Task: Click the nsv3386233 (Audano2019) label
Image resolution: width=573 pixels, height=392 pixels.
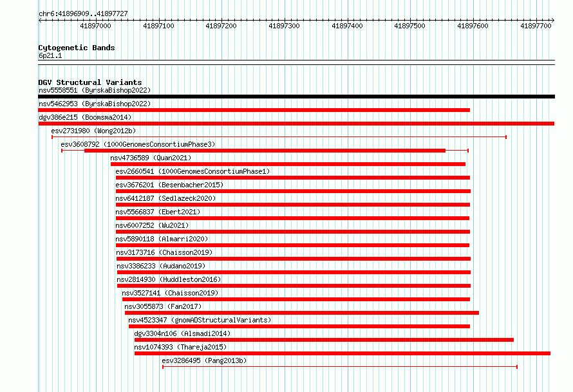Action: pyautogui.click(x=161, y=266)
